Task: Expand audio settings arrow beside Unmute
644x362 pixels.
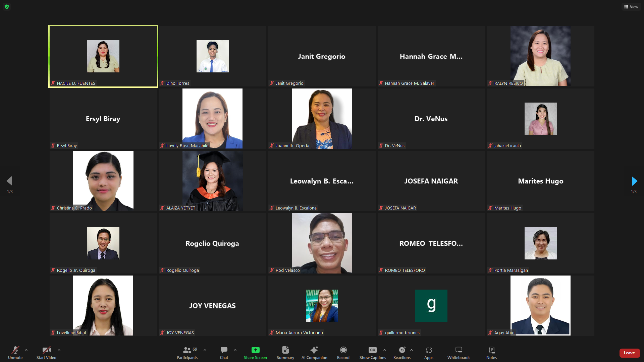Action: pos(26,350)
